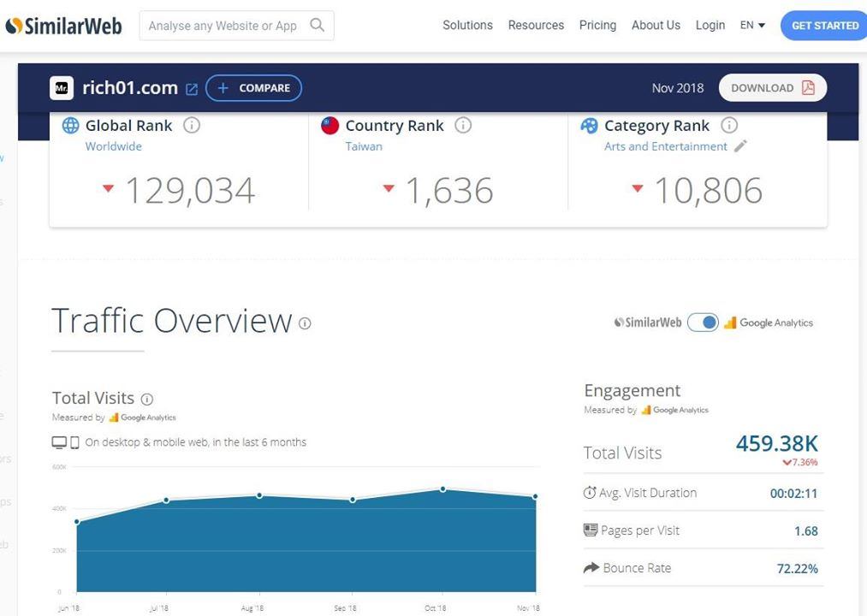Click the Oct '18 data point on chart
This screenshot has width=867, height=616.
click(442, 489)
